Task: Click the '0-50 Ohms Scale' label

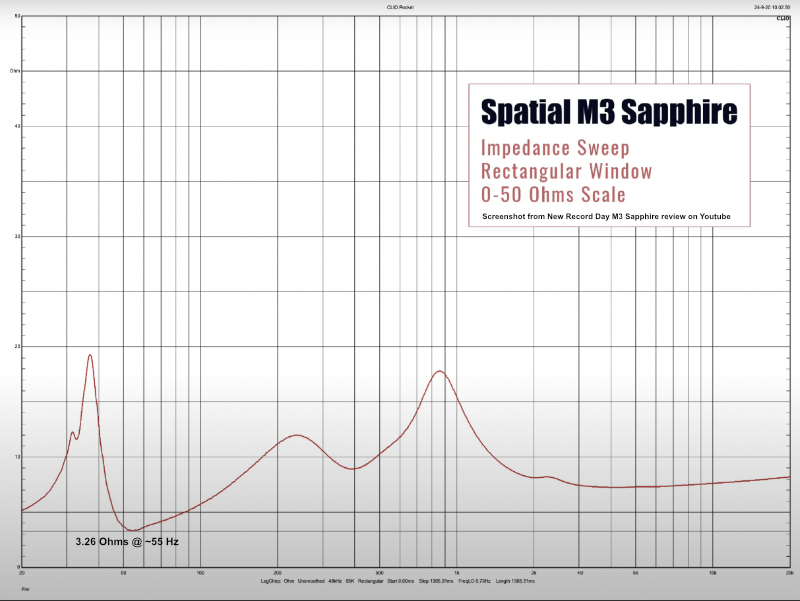Action: pos(553,194)
